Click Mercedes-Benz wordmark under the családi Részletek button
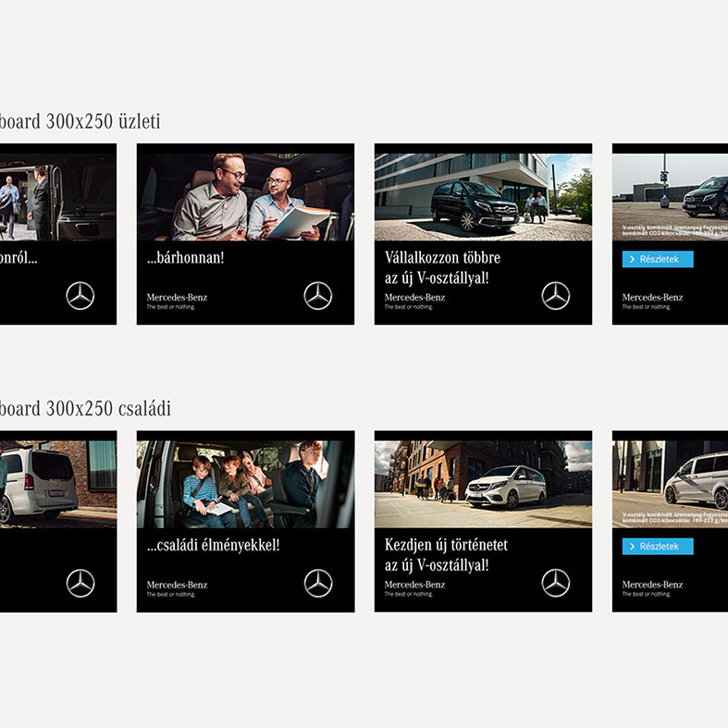 (x=652, y=585)
